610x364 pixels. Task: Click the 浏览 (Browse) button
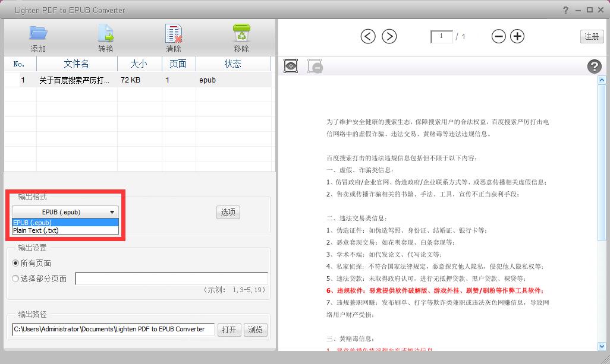click(255, 330)
